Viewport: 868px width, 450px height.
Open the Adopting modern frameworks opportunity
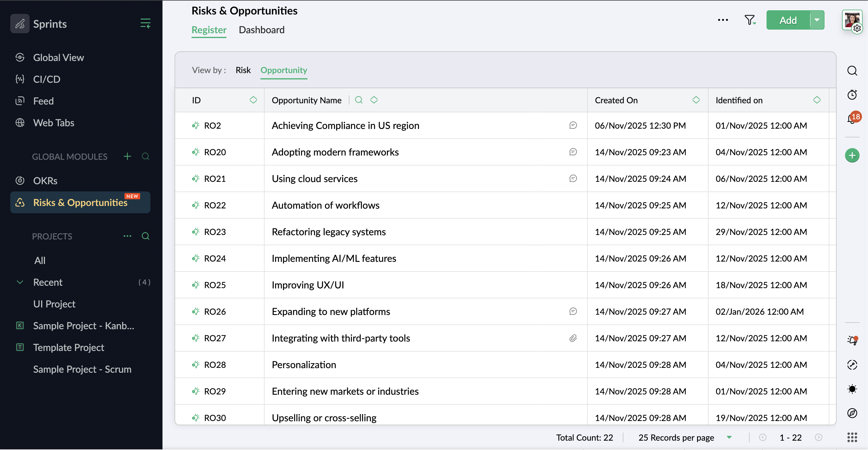(335, 152)
